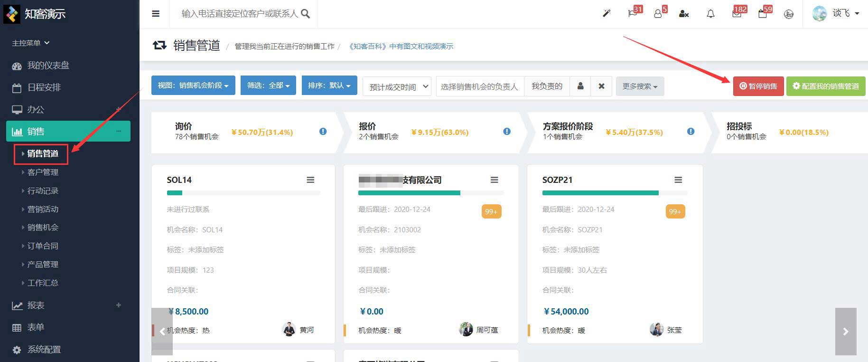Click the red 暂停销售 button
The image size is (868, 362).
[x=758, y=86]
